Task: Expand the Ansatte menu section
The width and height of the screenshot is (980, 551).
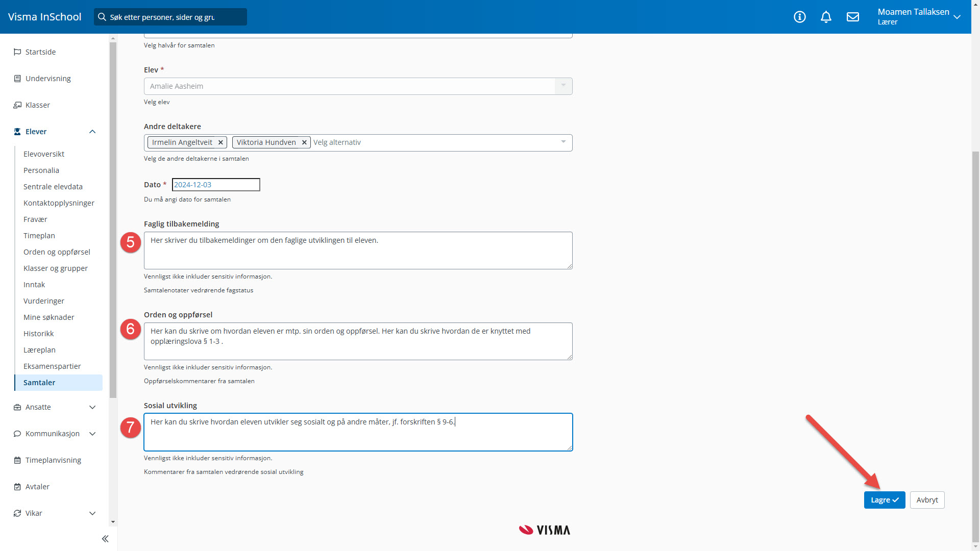Action: click(92, 407)
